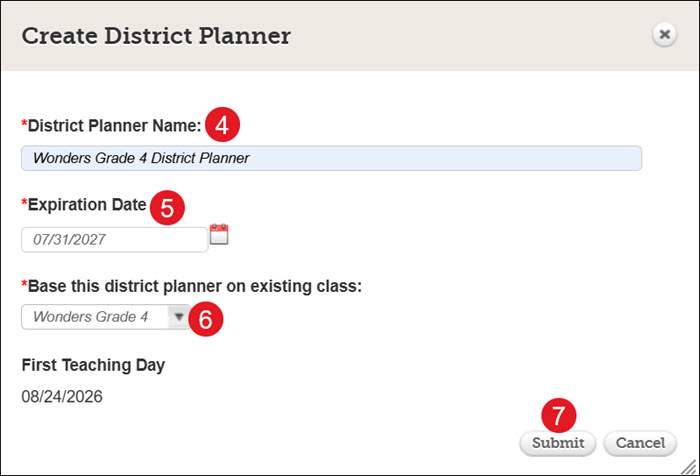Click the red step 5 marker
700x476 pixels.
pos(167,208)
